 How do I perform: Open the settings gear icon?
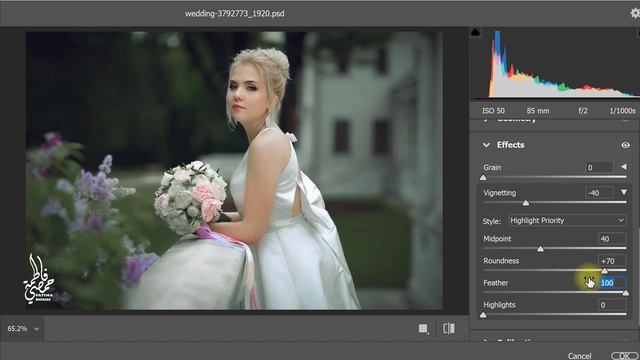(635, 13)
